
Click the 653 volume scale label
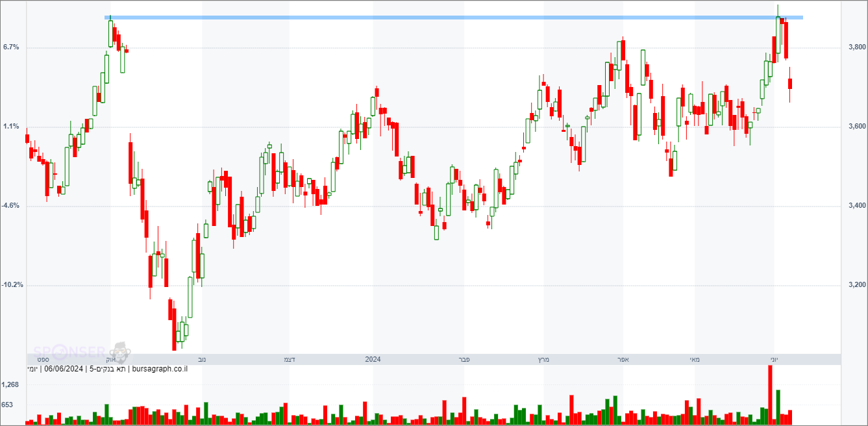click(8, 405)
